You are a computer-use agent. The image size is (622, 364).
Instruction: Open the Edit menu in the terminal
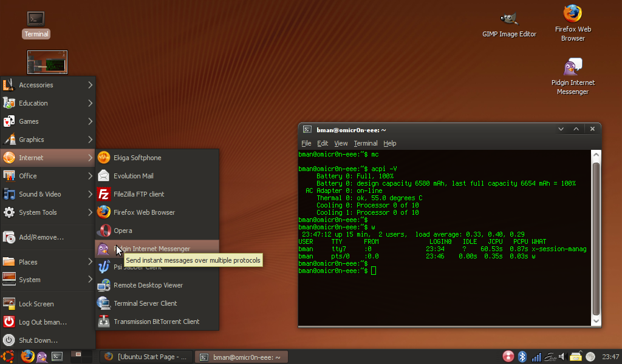click(x=323, y=143)
